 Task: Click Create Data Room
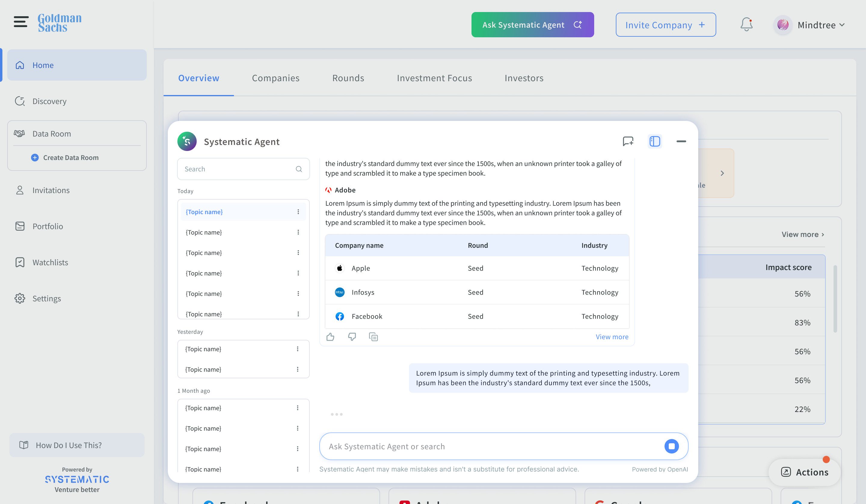coord(71,158)
